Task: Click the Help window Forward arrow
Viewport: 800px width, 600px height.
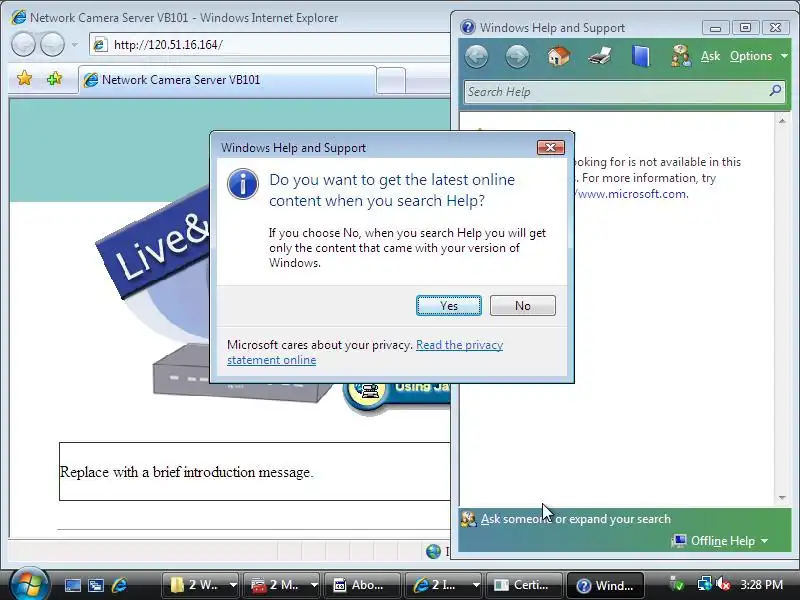Action: point(517,56)
